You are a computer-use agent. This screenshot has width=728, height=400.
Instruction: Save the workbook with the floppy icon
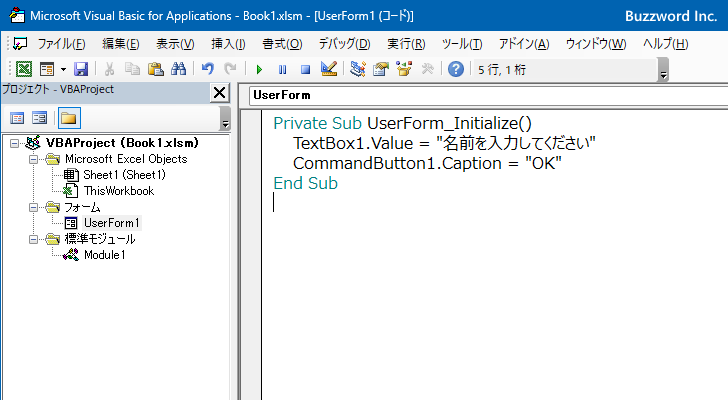point(81,70)
